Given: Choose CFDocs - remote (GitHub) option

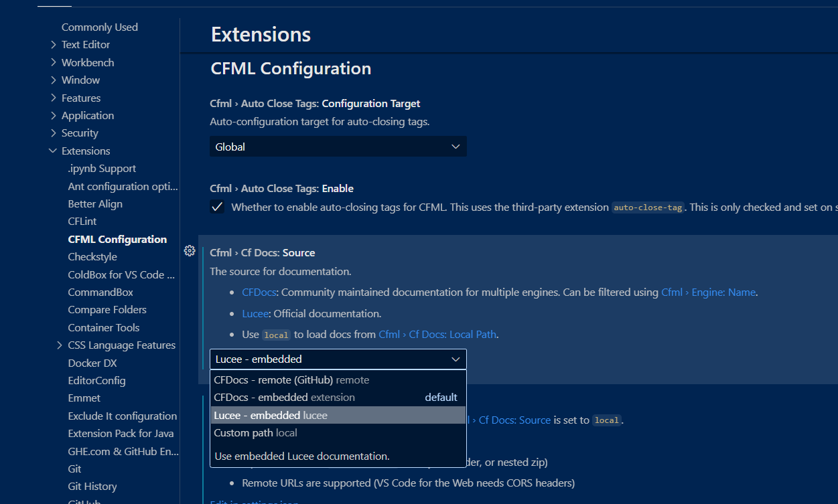Looking at the screenshot, I should 338,380.
